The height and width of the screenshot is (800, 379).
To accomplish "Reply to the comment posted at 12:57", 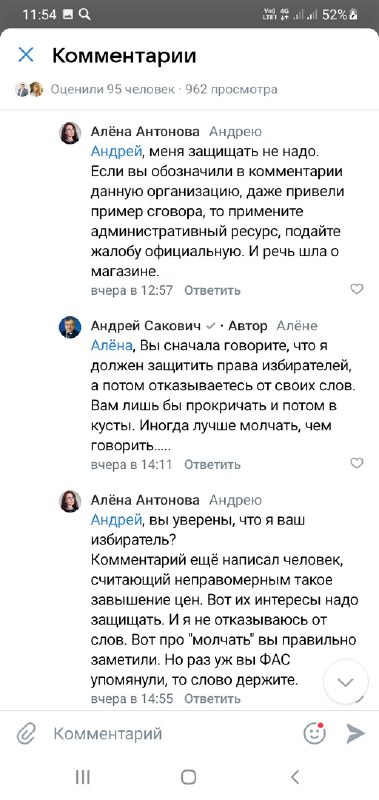I will click(x=212, y=291).
